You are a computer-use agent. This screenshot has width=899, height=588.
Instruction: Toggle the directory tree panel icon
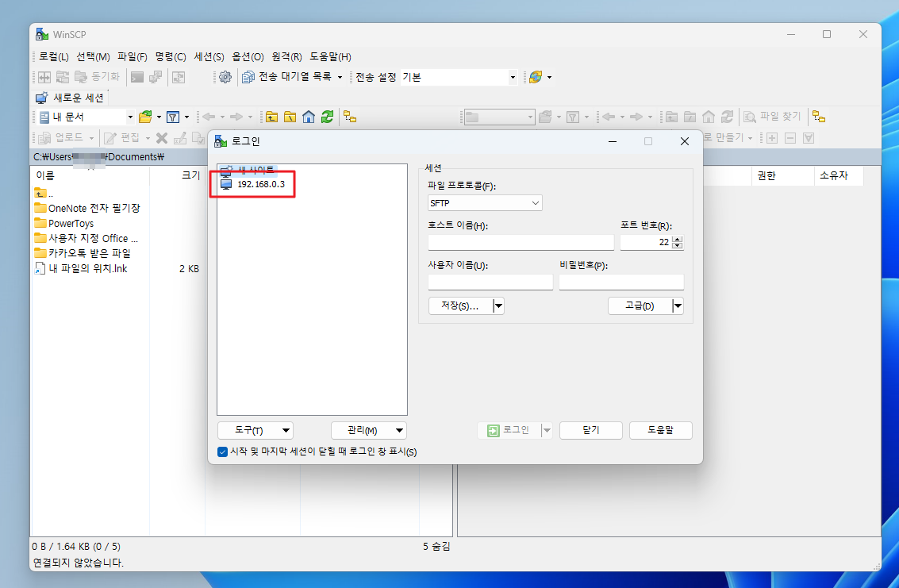350,117
